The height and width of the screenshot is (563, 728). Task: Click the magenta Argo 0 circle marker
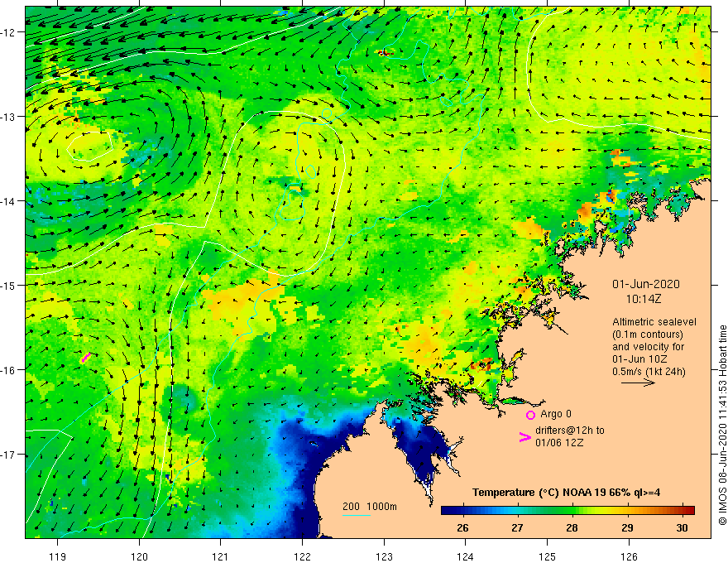[x=530, y=415]
